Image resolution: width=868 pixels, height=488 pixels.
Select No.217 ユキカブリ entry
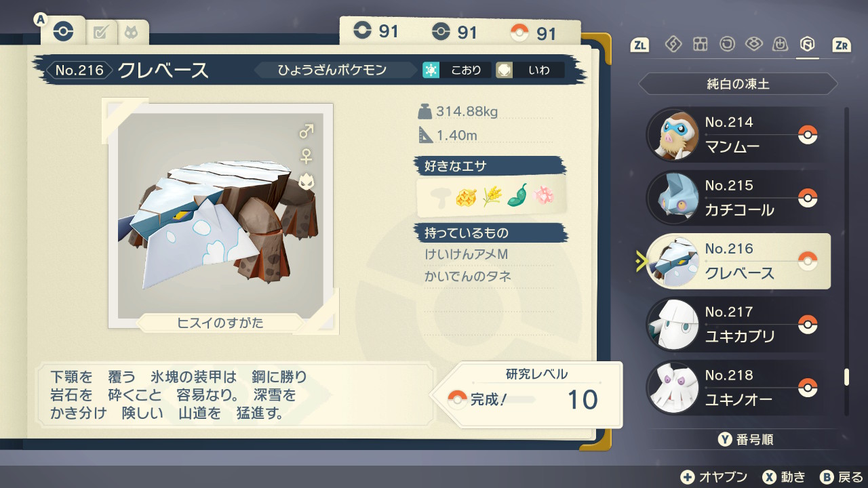[x=738, y=324]
